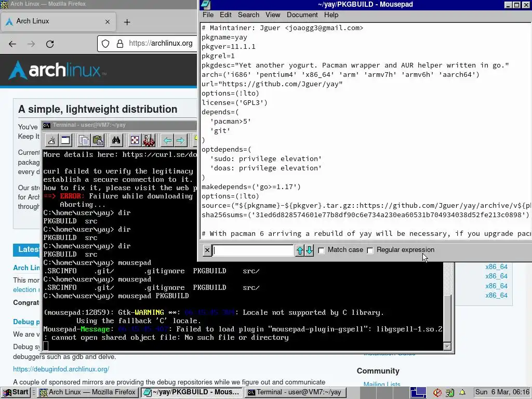
Task: Open debuginfod.archlinux.org link
Action: [61, 369]
